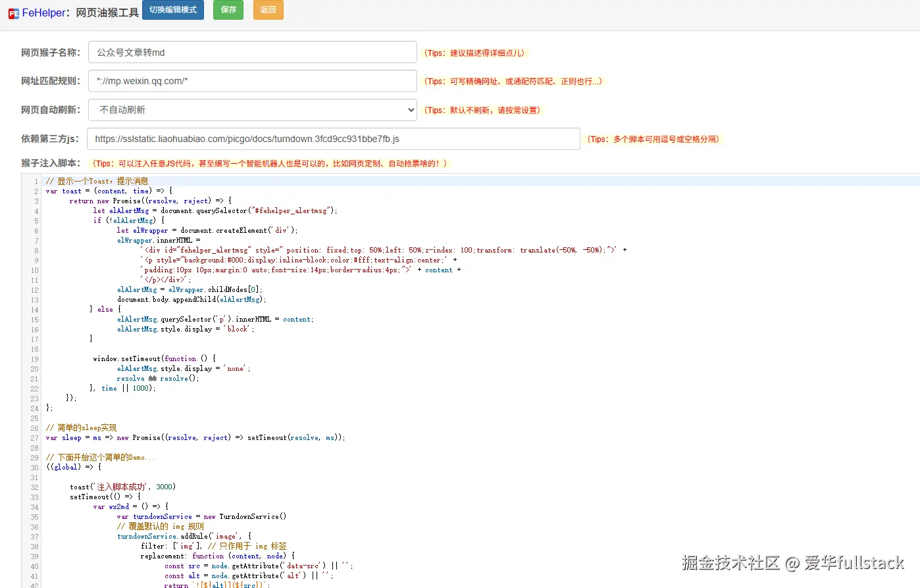The height and width of the screenshot is (588, 920).
Task: Open the 网页自动刷新 dropdown
Action: coord(253,110)
